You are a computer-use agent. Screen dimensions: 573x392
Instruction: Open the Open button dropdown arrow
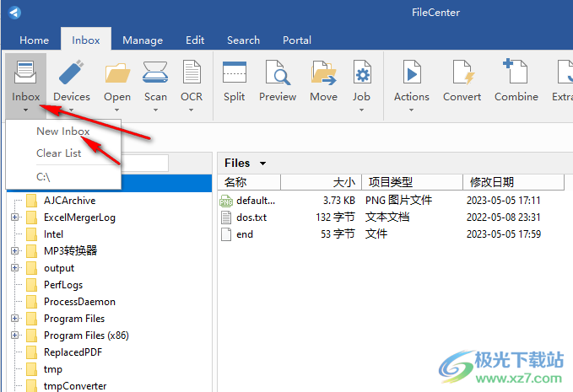(117, 110)
